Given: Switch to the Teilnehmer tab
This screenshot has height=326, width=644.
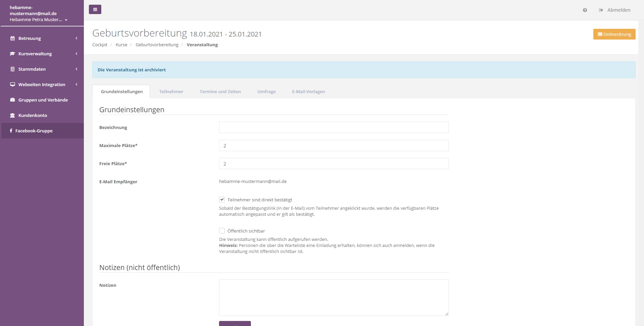Looking at the screenshot, I should (171, 91).
